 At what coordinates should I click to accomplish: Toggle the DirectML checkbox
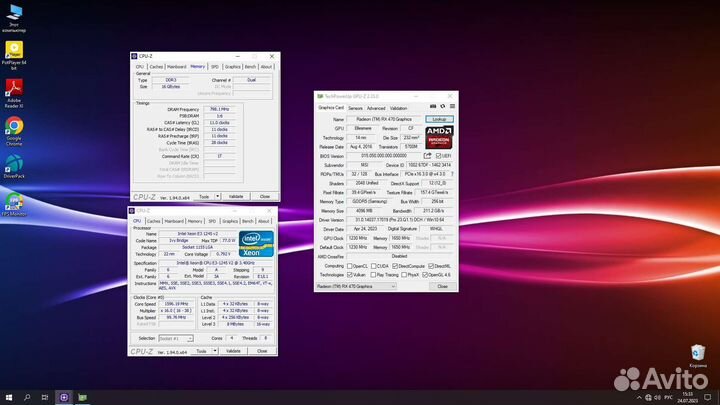pos(431,266)
